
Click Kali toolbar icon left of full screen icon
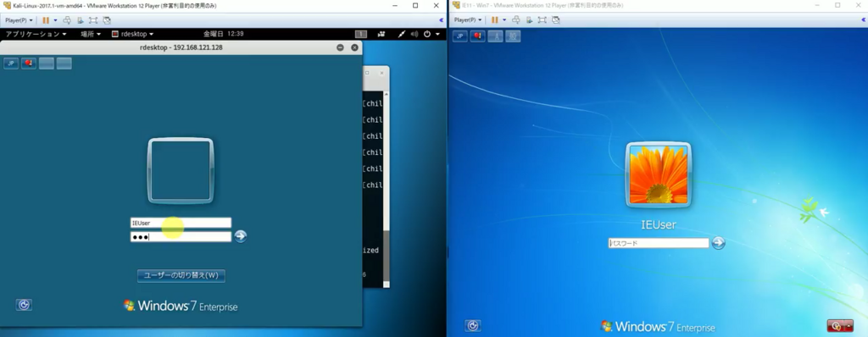(x=81, y=20)
